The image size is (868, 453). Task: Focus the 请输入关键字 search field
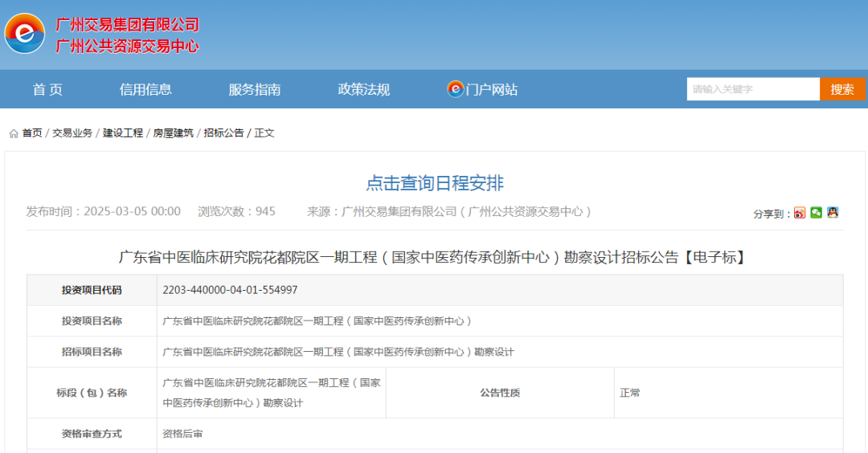point(753,89)
